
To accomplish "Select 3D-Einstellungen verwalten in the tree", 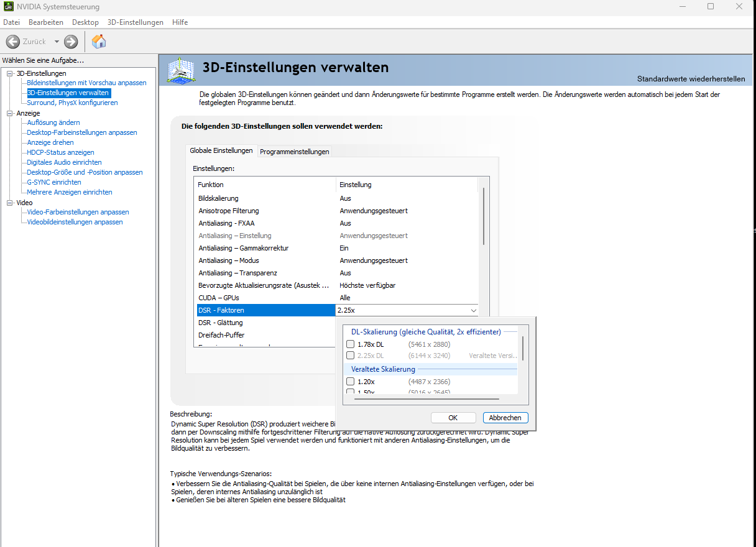I will click(68, 93).
